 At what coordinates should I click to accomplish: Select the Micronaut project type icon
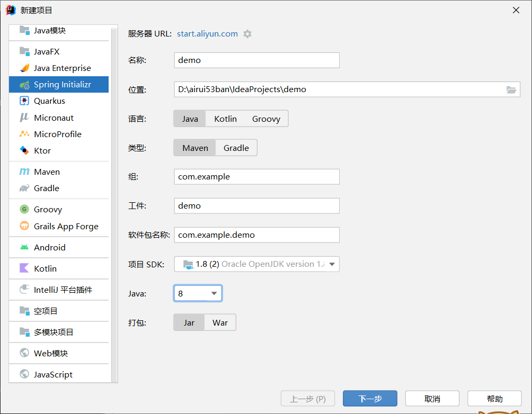point(24,118)
